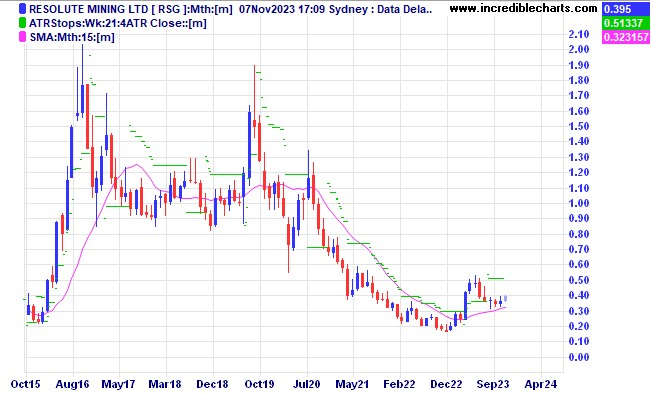Click the 0.50 price axis label
This screenshot has width=651, height=395.
click(579, 280)
